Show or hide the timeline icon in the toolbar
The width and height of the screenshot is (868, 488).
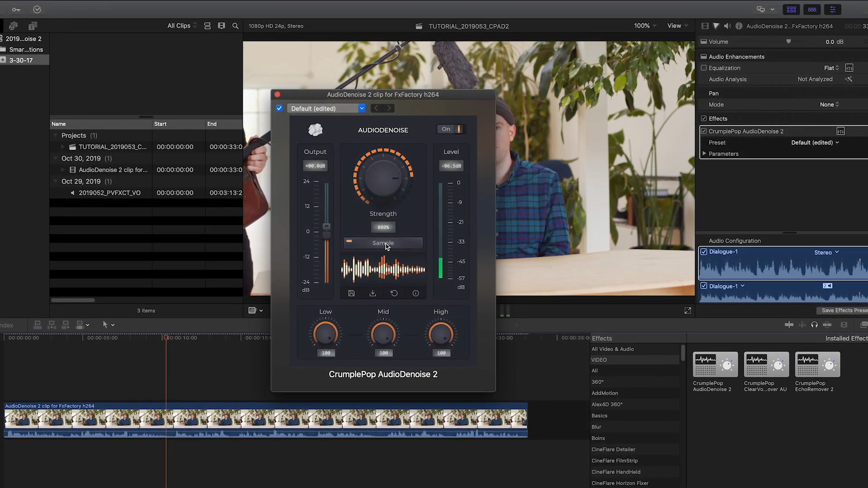coord(812,9)
